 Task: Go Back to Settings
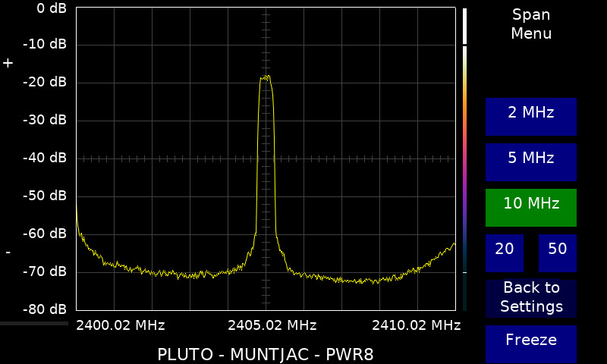coord(530,298)
